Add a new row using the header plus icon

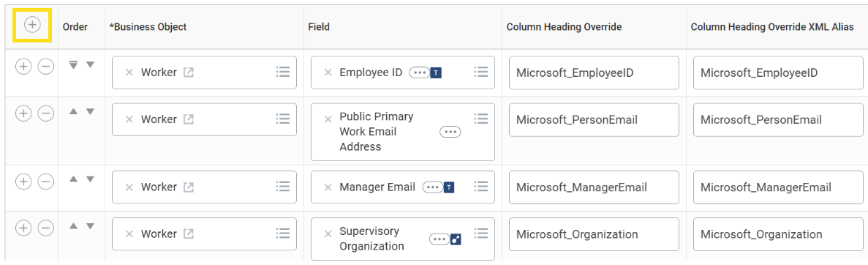33,24
